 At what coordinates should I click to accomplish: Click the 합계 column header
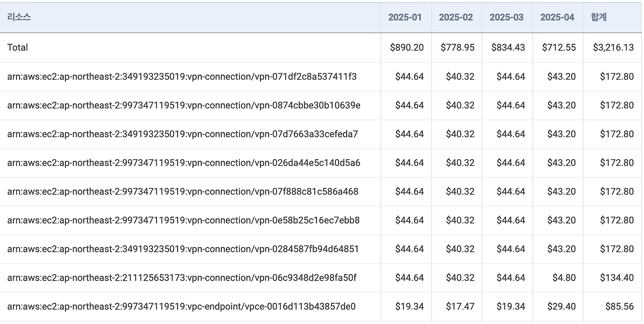point(599,17)
